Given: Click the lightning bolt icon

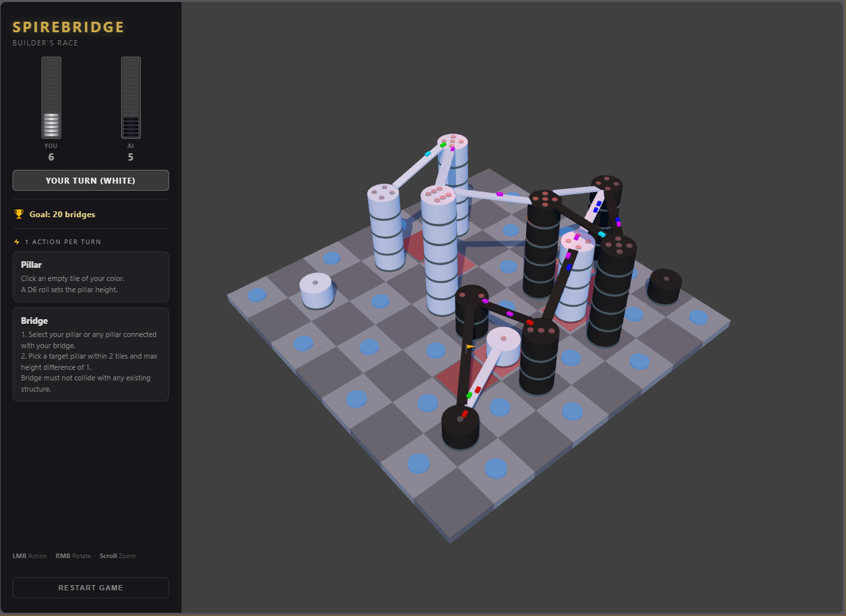Looking at the screenshot, I should 17,242.
